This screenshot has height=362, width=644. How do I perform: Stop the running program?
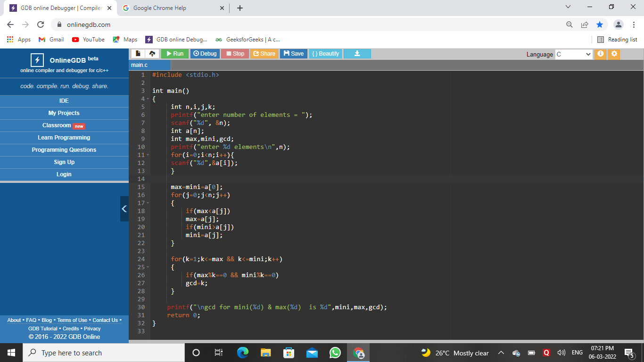click(234, 53)
